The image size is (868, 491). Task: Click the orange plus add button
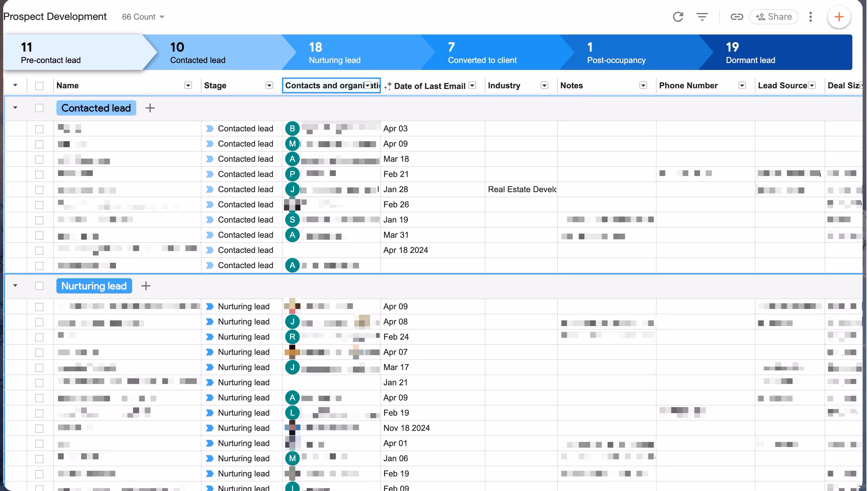point(839,17)
